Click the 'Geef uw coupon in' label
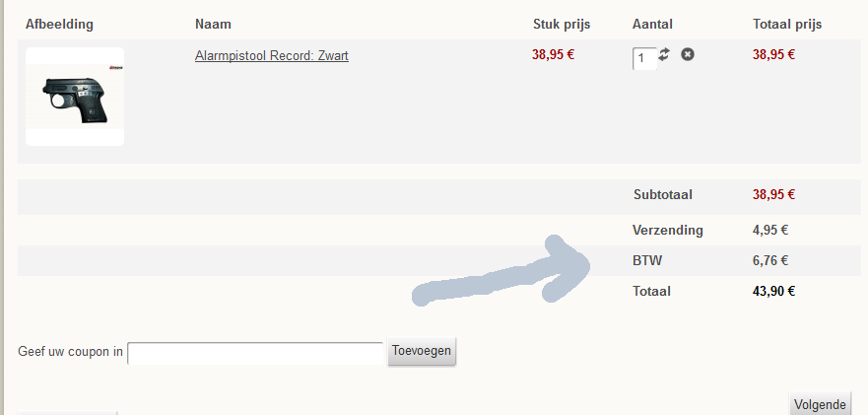The width and height of the screenshot is (868, 415). coord(71,352)
